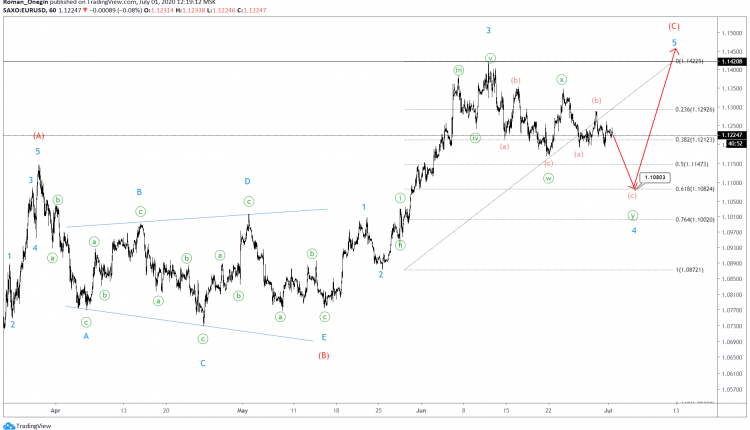Select the green circled v wave label
Viewport: 750px width, 430px height.
coord(490,58)
